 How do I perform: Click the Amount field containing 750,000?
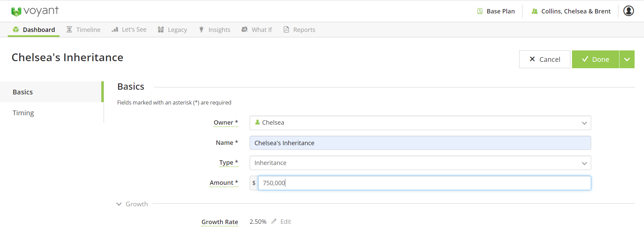424,183
